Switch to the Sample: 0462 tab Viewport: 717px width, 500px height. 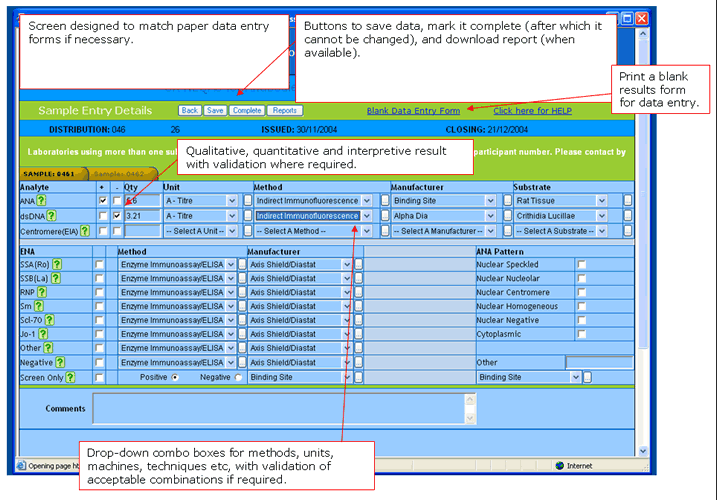click(x=122, y=174)
